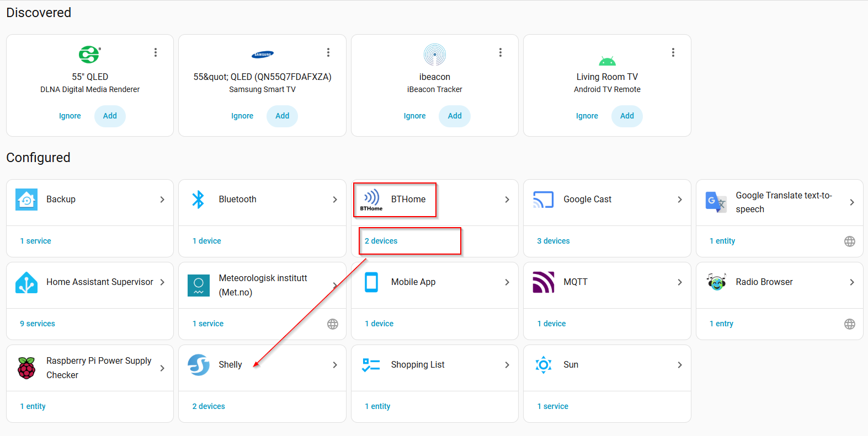868x436 pixels.
Task: Click the Home Assistant Supervisor icon
Action: [26, 282]
